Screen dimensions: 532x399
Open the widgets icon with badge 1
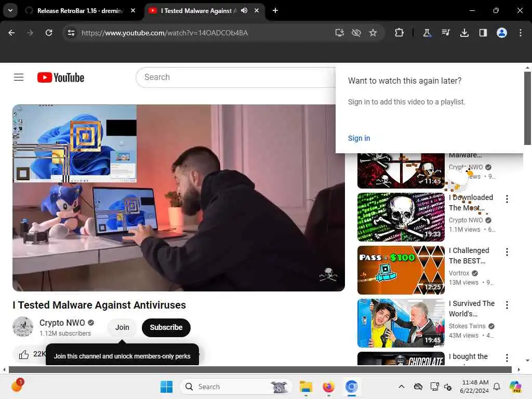(x=17, y=385)
